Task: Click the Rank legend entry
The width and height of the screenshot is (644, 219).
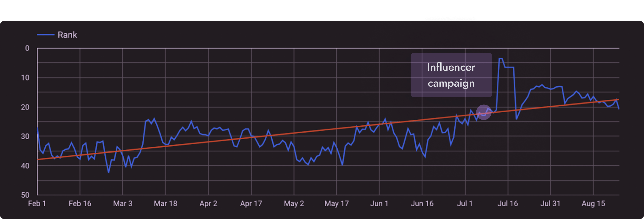Action: tap(57, 35)
